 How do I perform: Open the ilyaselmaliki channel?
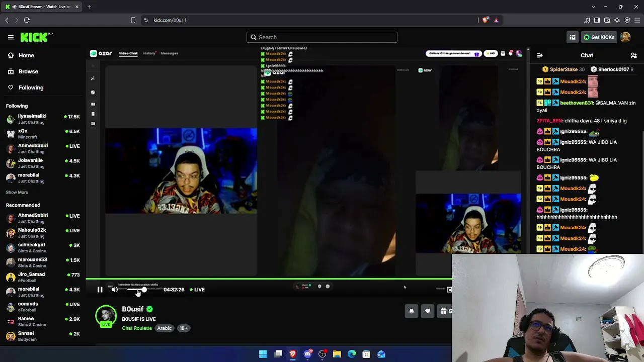click(43, 119)
